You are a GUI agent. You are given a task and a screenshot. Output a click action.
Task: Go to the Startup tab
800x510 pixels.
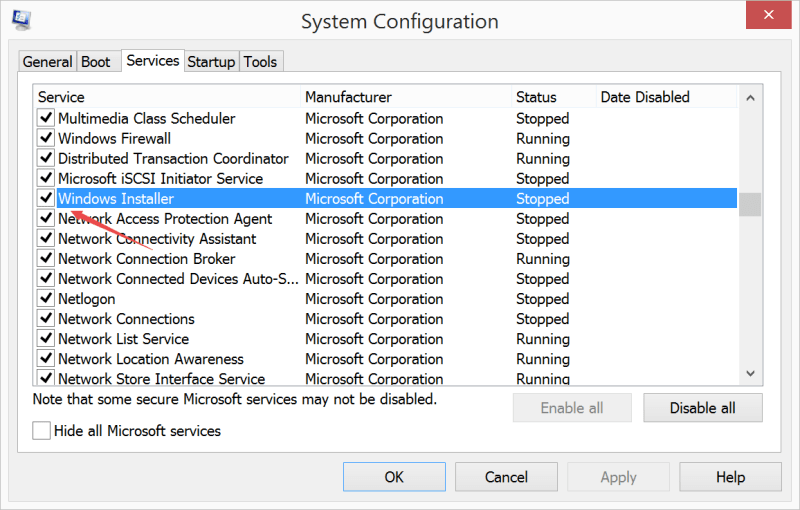211,62
